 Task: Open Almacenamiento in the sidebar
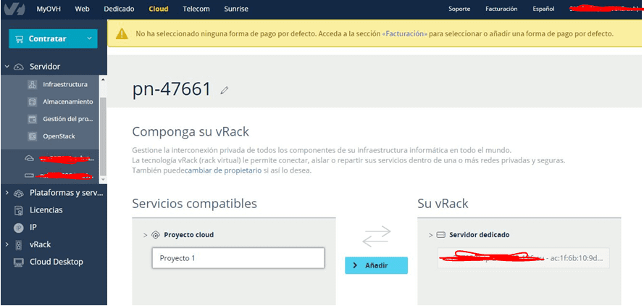point(68,102)
